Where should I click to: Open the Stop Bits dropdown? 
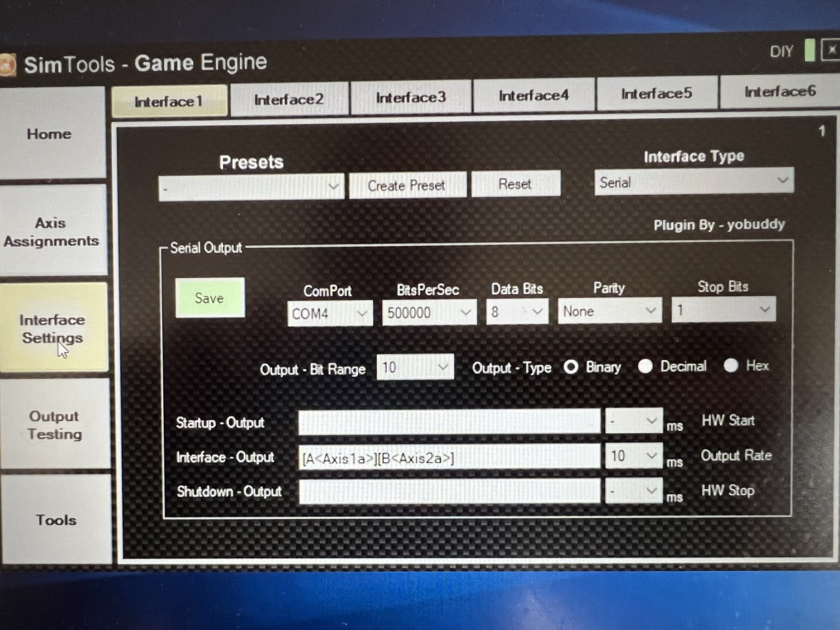(x=723, y=309)
